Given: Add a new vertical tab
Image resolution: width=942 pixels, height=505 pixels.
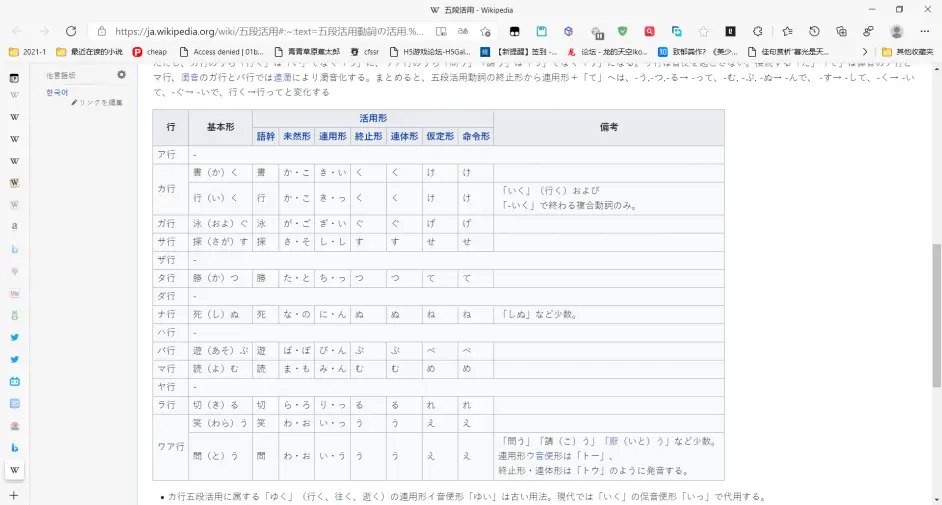Looking at the screenshot, I should [x=14, y=495].
